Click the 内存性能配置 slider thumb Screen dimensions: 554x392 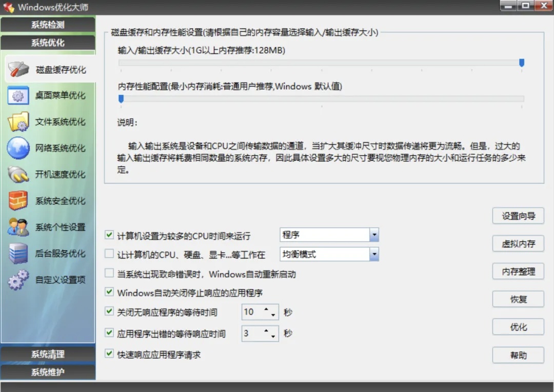point(121,99)
